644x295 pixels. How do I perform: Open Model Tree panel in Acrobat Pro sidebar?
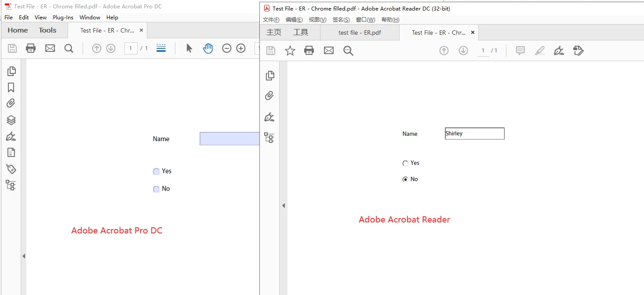click(x=11, y=185)
